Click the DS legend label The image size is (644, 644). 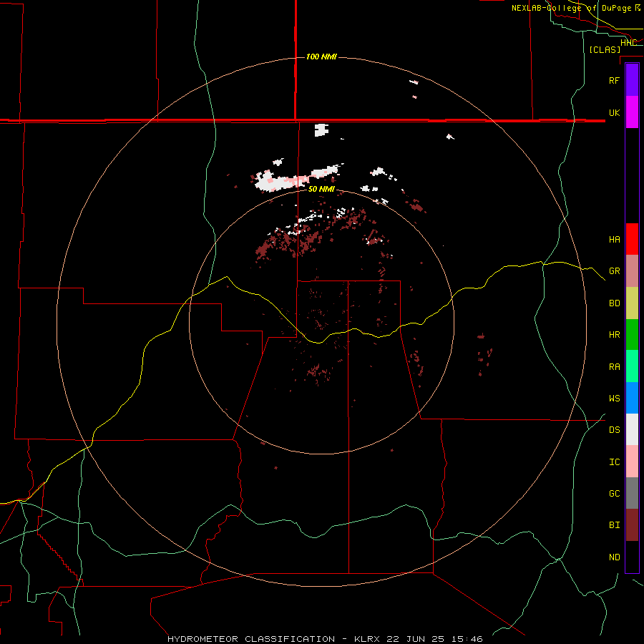(614, 430)
